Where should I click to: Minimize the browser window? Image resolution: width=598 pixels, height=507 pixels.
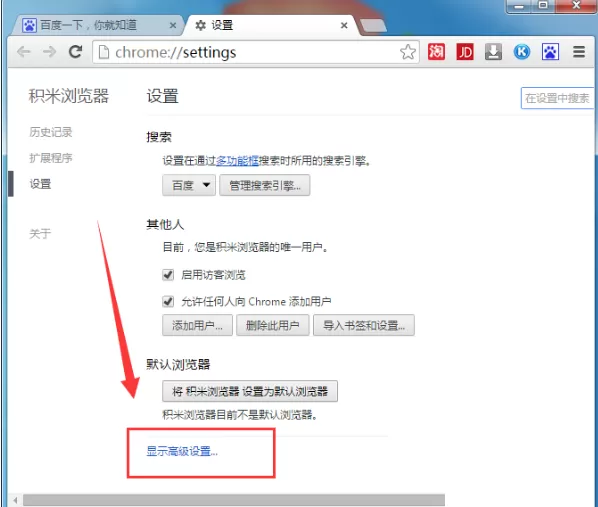coord(519,5)
